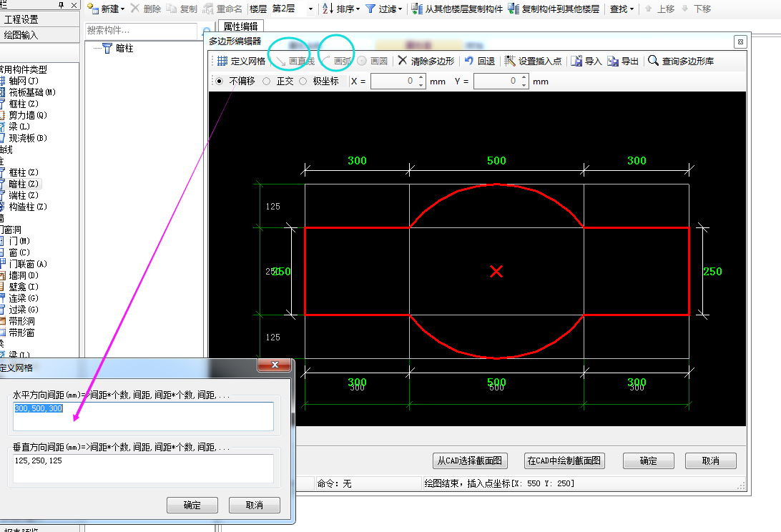Click 取消 in polygon editor
The height and width of the screenshot is (532, 781).
click(x=710, y=460)
